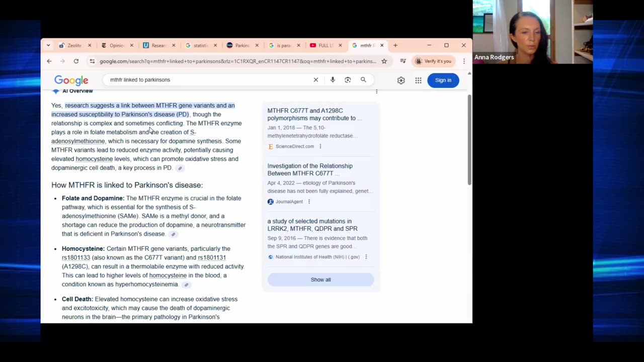The height and width of the screenshot is (362, 644).
Task: Click the browser back arrow
Action: pyautogui.click(x=49, y=61)
